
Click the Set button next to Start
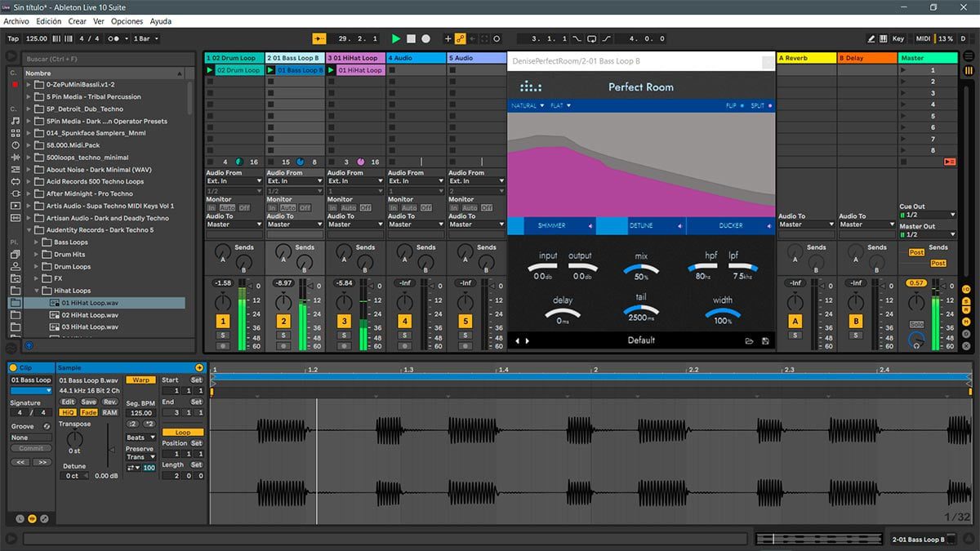(x=196, y=380)
